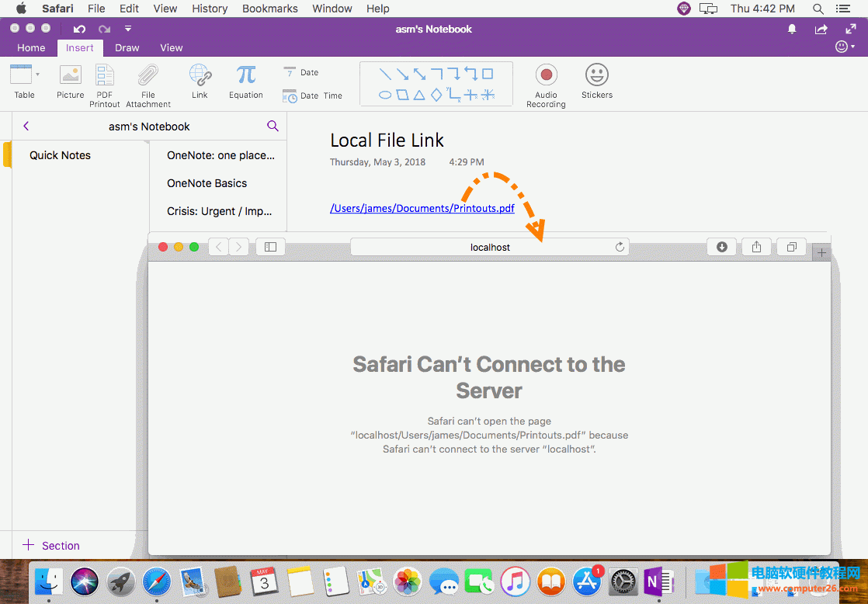This screenshot has width=868, height=604.
Task: Insert an Equation
Action: point(245,82)
